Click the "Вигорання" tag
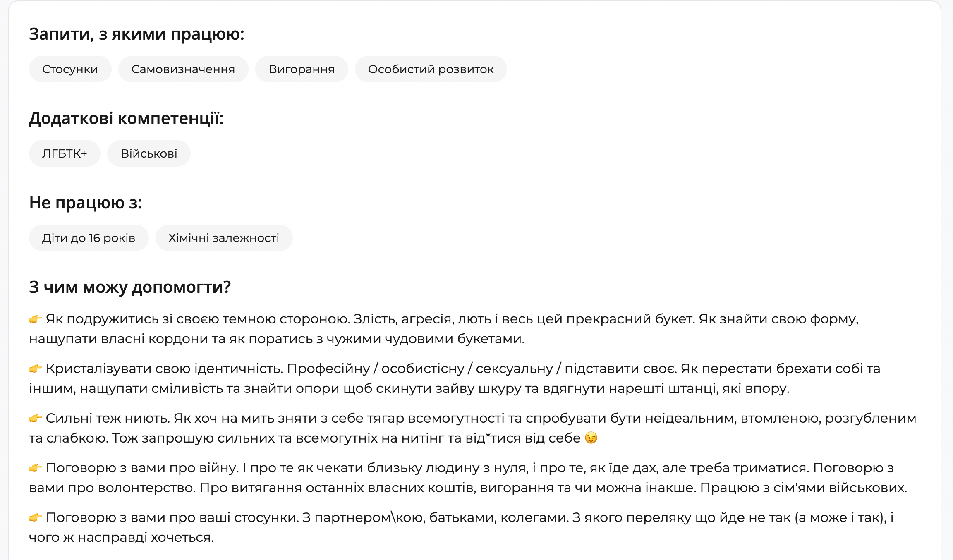This screenshot has height=560, width=953. coord(302,69)
